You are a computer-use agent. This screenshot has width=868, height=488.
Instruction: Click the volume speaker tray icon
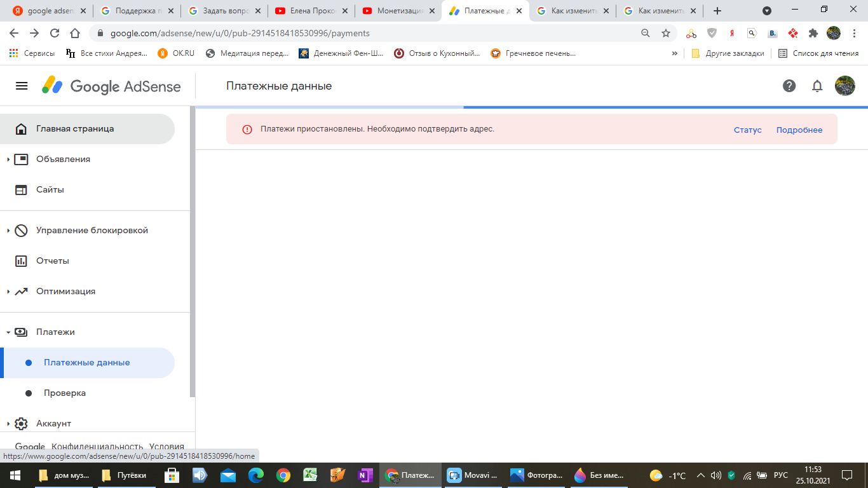[716, 475]
